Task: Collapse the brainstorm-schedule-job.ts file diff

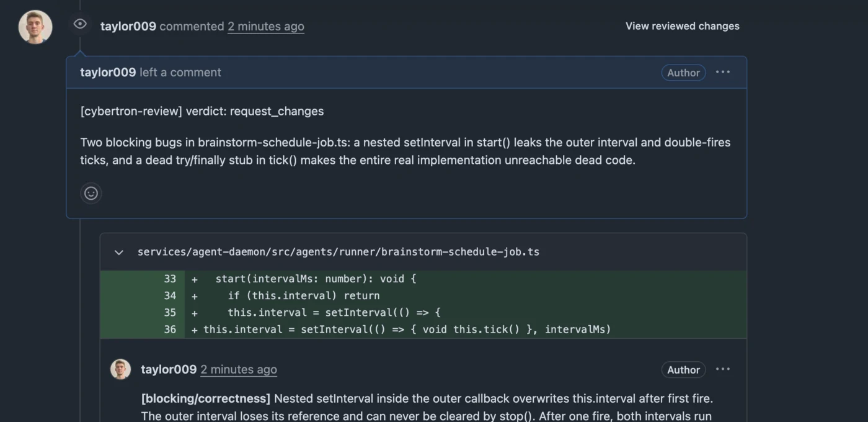Action: click(x=118, y=252)
